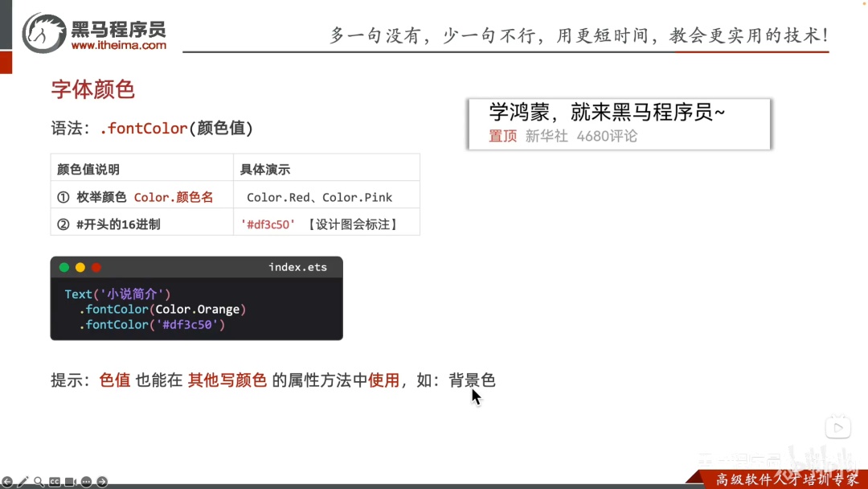Open the magnifier zoom tool
Screen dimensions: 868x489
(39, 482)
